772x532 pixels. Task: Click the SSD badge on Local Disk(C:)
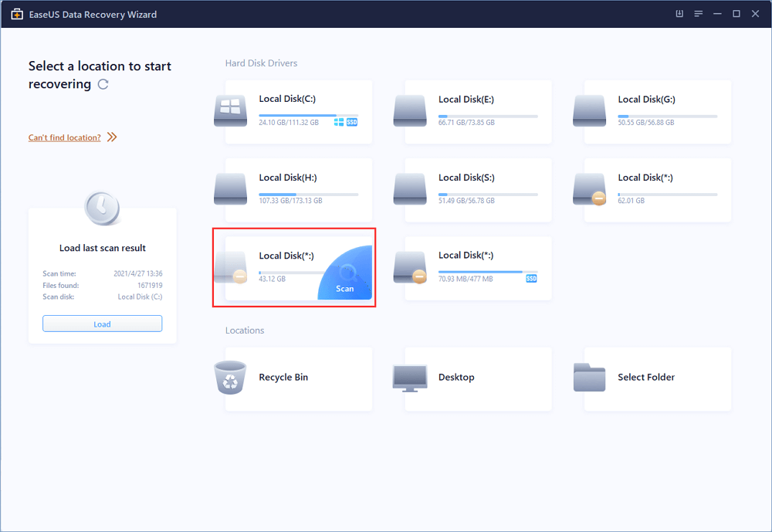tap(352, 122)
